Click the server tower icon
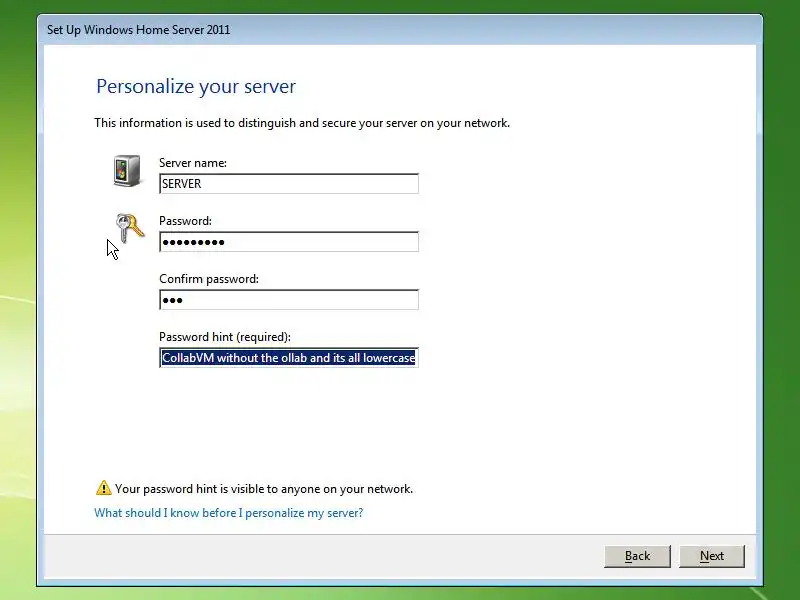The height and width of the screenshot is (600, 800). 127,171
